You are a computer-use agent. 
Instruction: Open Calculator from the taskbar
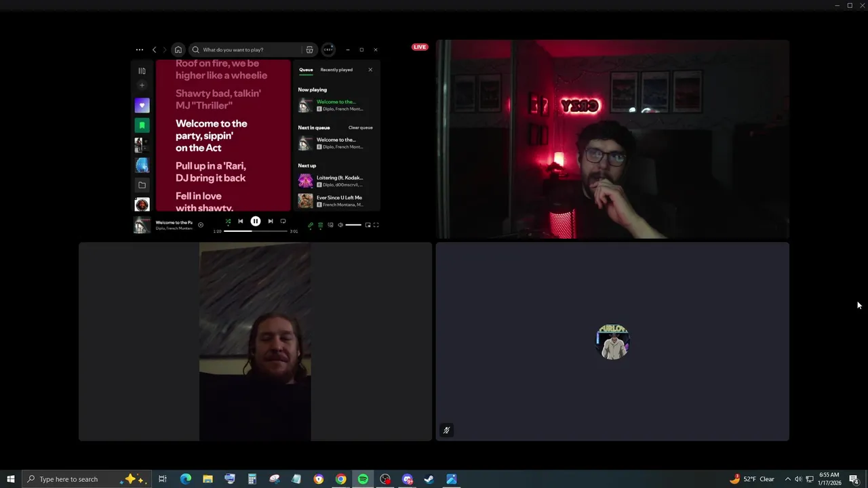point(252,479)
